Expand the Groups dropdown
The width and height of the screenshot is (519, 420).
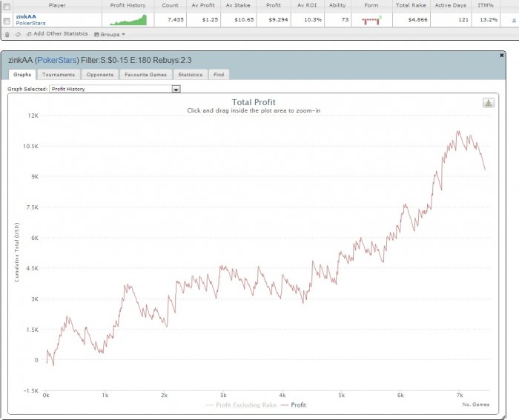tap(110, 34)
